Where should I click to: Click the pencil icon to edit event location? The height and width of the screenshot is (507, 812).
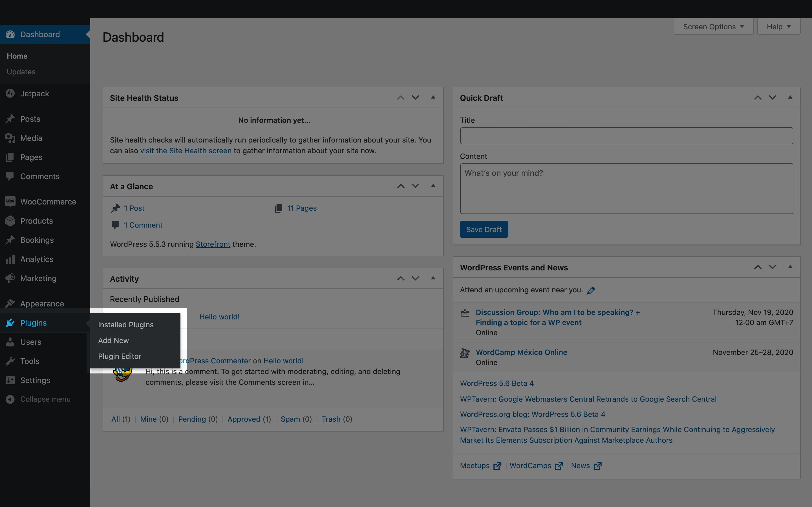tap(591, 290)
